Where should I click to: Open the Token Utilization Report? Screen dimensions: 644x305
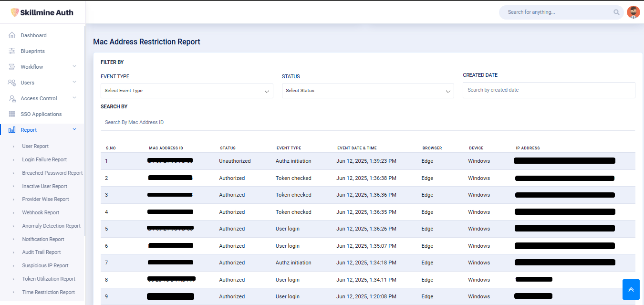coord(49,279)
